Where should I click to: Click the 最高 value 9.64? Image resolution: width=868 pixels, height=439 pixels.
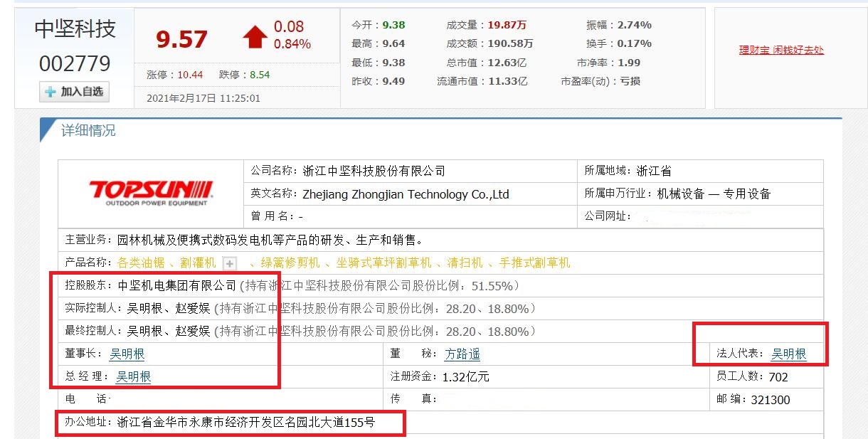(x=393, y=43)
